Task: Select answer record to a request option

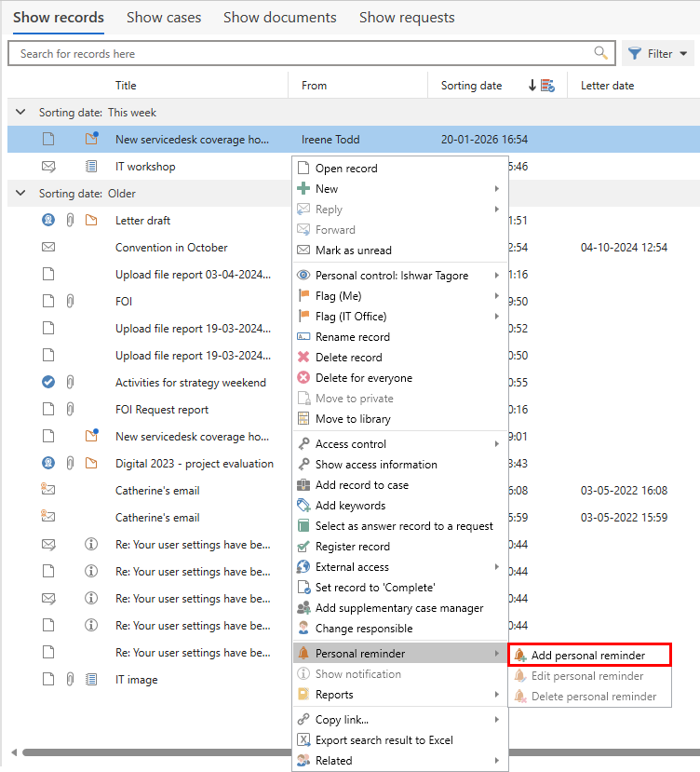Action: pos(399,526)
